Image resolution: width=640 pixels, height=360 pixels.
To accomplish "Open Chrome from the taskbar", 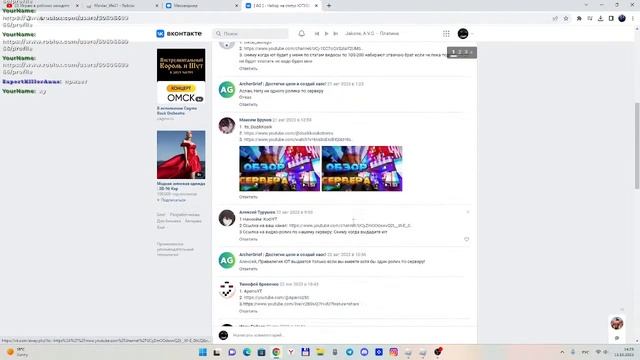I will (276, 352).
